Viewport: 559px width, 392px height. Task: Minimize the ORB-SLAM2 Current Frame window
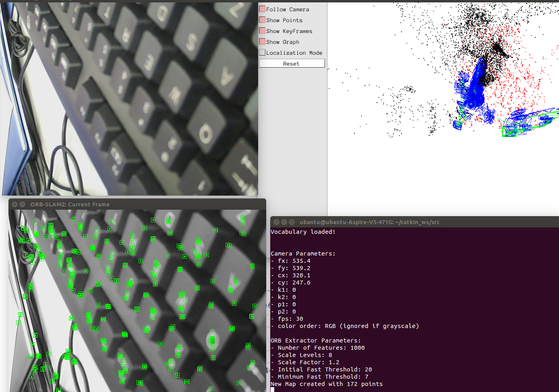pyautogui.click(x=23, y=204)
